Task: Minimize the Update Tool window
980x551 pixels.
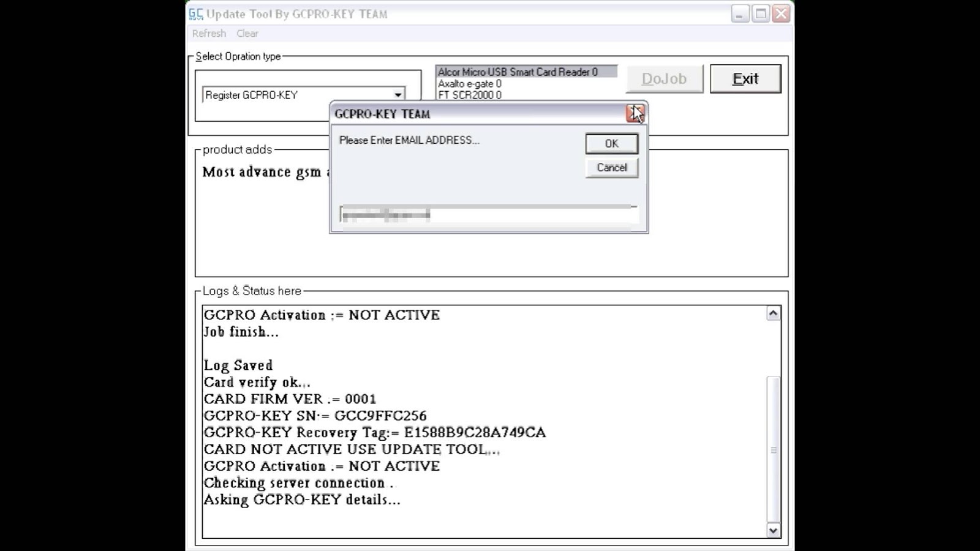Action: click(x=740, y=13)
